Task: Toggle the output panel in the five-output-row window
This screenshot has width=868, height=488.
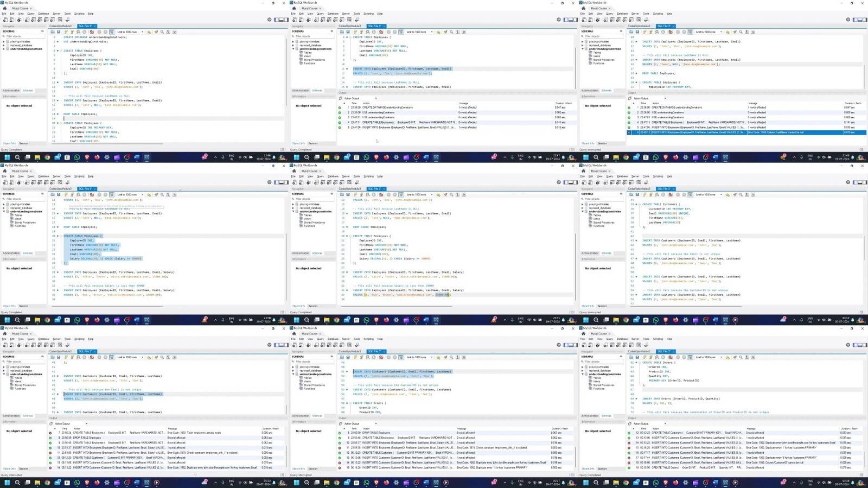Action: click(x=570, y=20)
